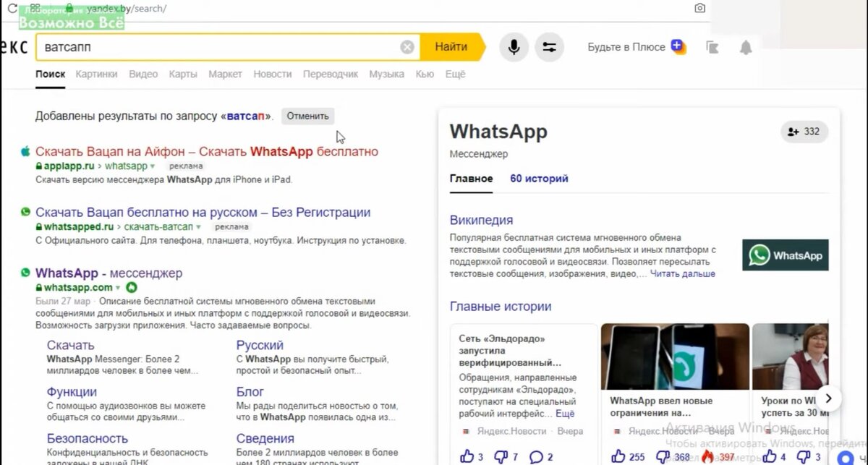Open notifications bell icon
Image resolution: width=868 pixels, height=465 pixels.
coord(746,47)
